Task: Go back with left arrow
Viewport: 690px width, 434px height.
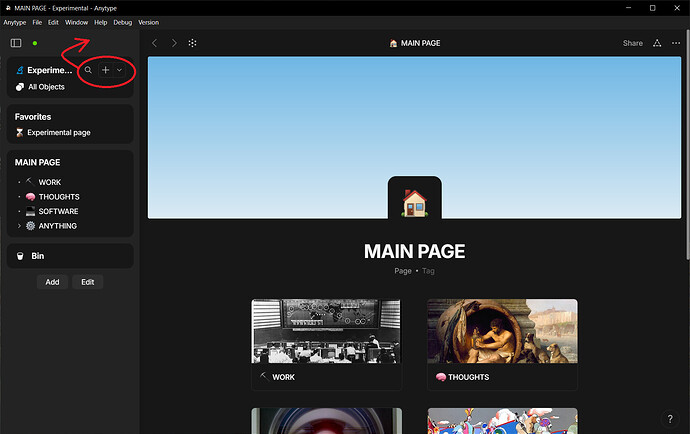Action: pos(154,43)
